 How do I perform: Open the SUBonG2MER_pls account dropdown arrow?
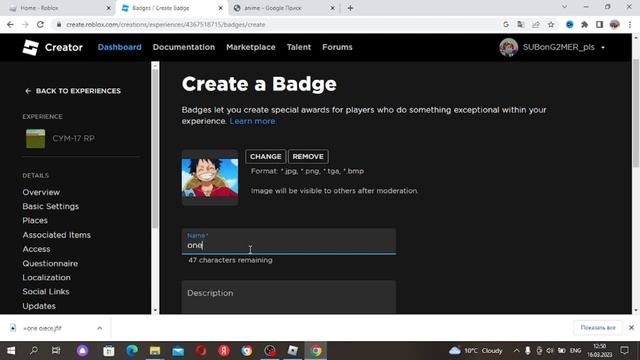[x=603, y=47]
